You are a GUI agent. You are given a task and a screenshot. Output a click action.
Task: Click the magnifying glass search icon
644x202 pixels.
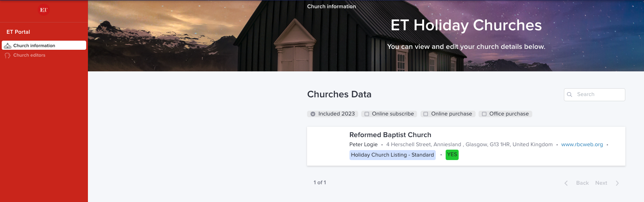[570, 94]
